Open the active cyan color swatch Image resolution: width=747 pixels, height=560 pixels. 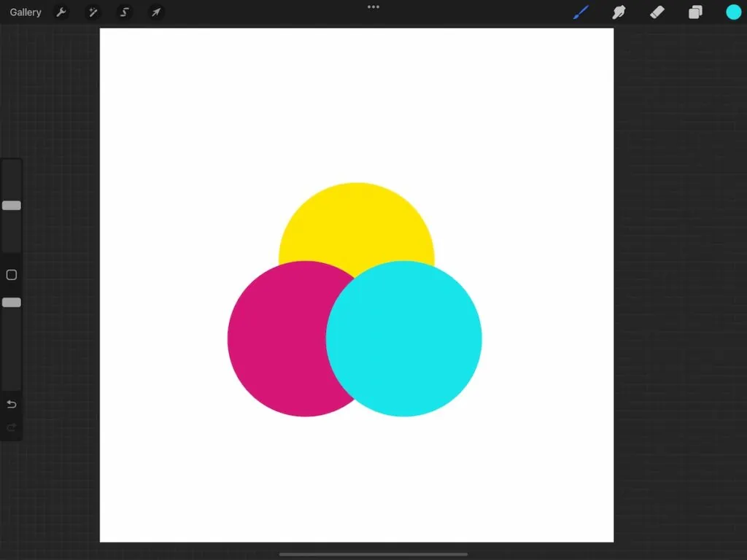click(x=733, y=12)
